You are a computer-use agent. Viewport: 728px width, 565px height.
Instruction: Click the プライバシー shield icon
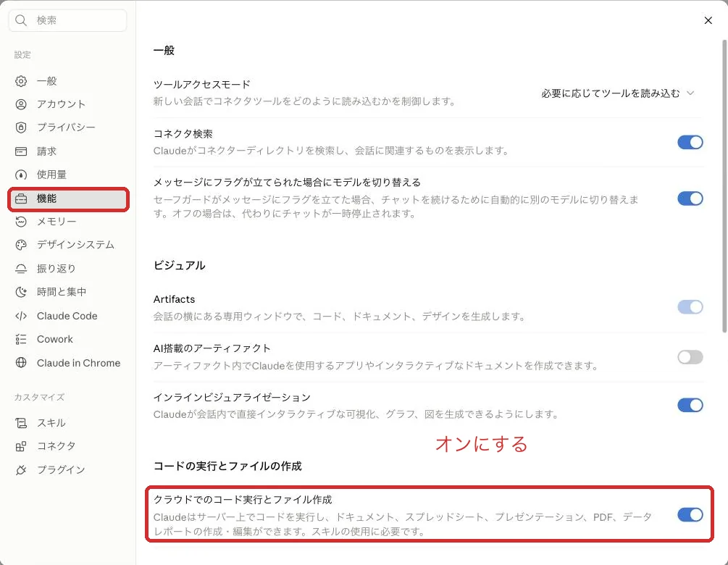point(21,127)
